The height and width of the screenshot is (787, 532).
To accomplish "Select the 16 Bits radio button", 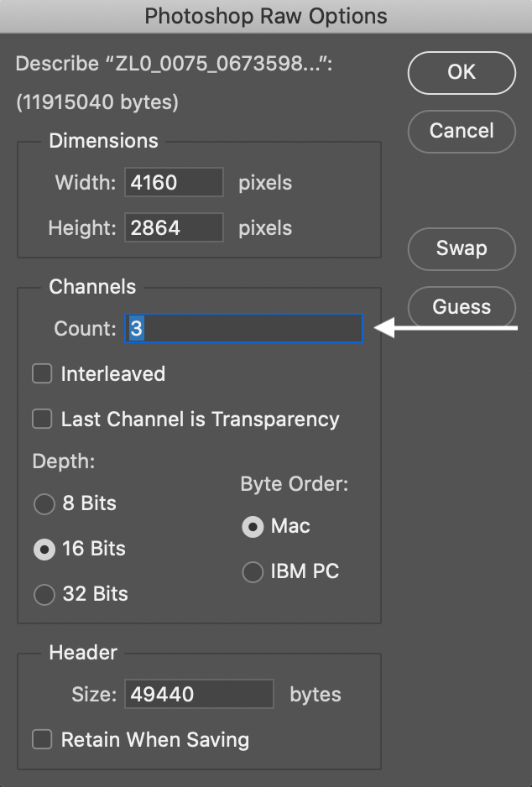I will (x=44, y=550).
